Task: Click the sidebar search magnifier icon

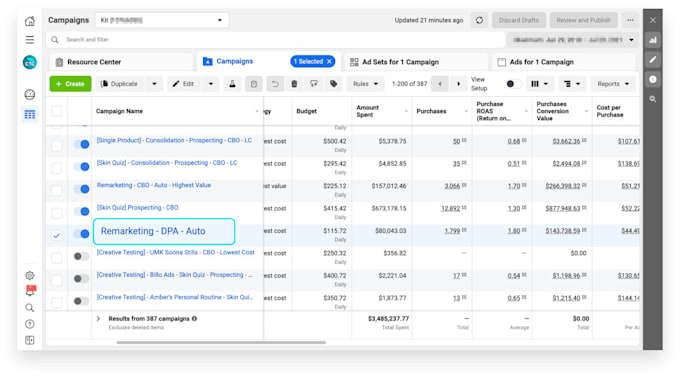Action: click(29, 308)
